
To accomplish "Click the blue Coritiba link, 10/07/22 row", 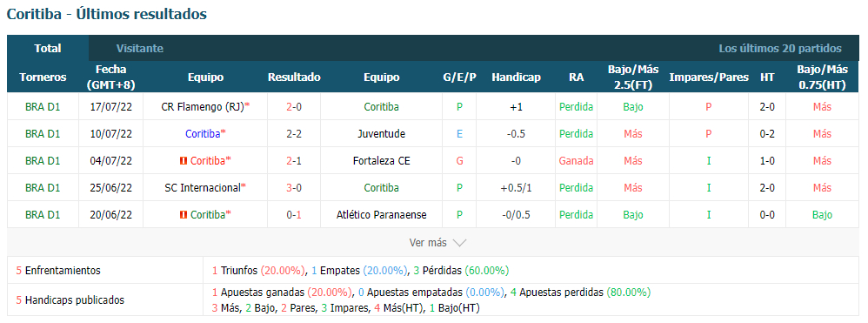I will point(203,133).
